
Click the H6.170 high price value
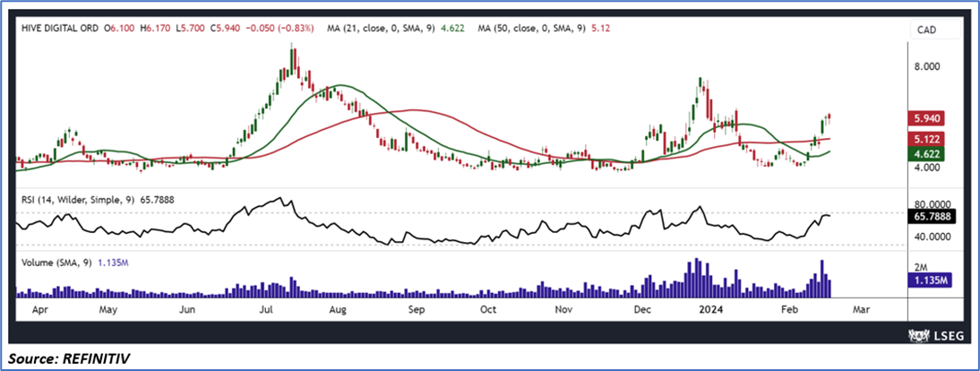[156, 28]
